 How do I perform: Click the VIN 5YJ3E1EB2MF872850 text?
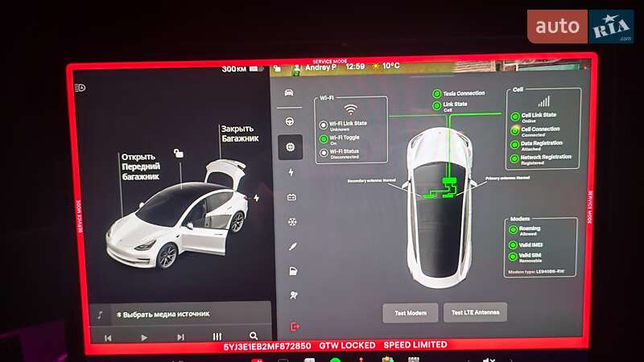267,347
